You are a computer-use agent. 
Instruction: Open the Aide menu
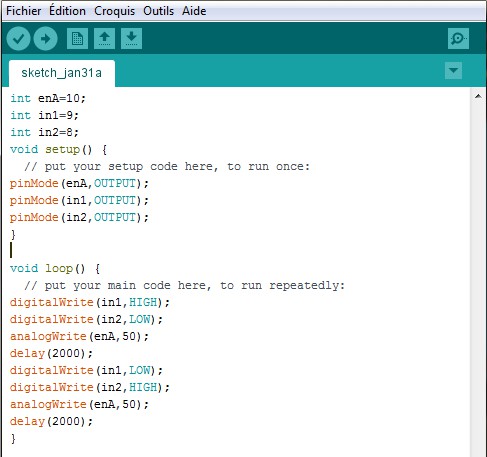(x=194, y=11)
